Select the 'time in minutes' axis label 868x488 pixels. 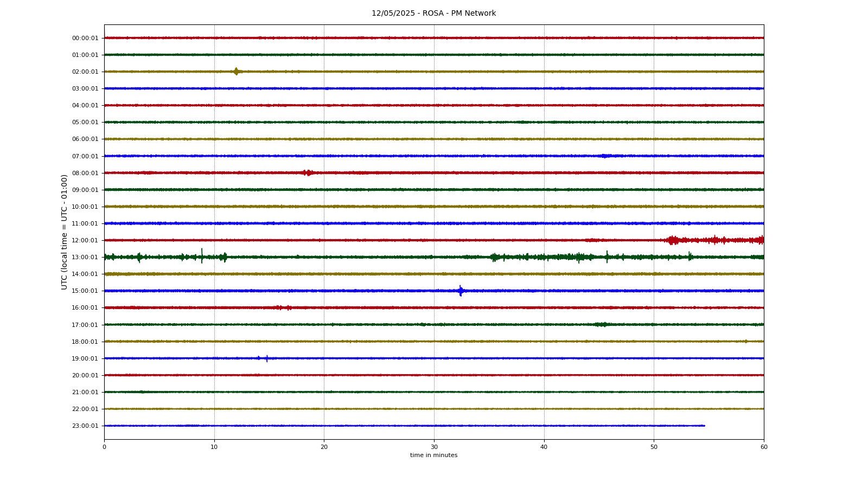[433, 455]
